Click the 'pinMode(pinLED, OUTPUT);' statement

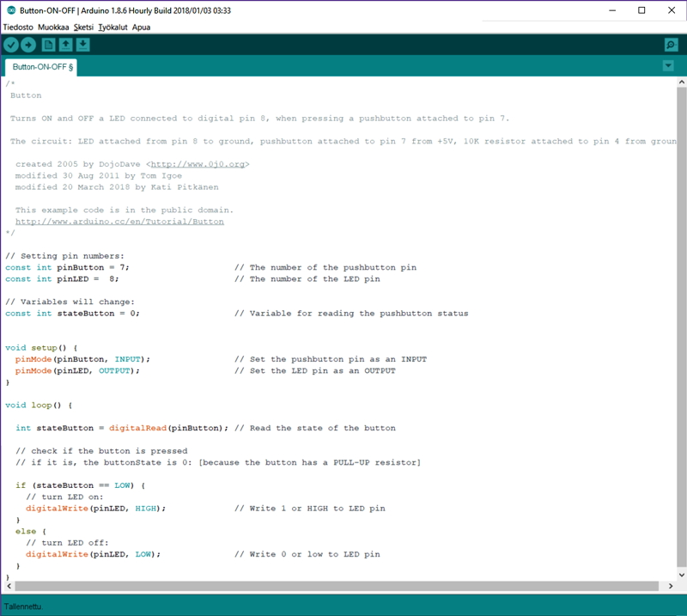click(77, 370)
